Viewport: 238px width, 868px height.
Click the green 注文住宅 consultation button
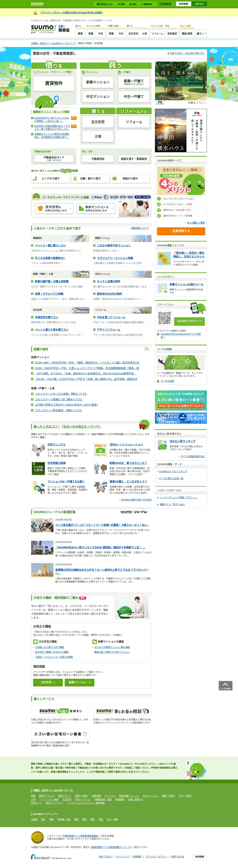pos(48,682)
